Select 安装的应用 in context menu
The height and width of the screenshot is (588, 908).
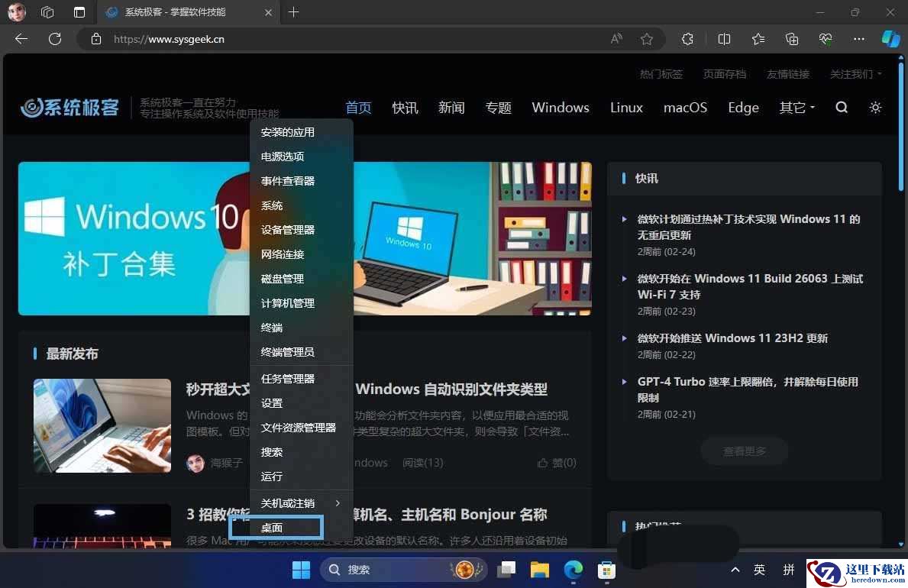point(301,132)
